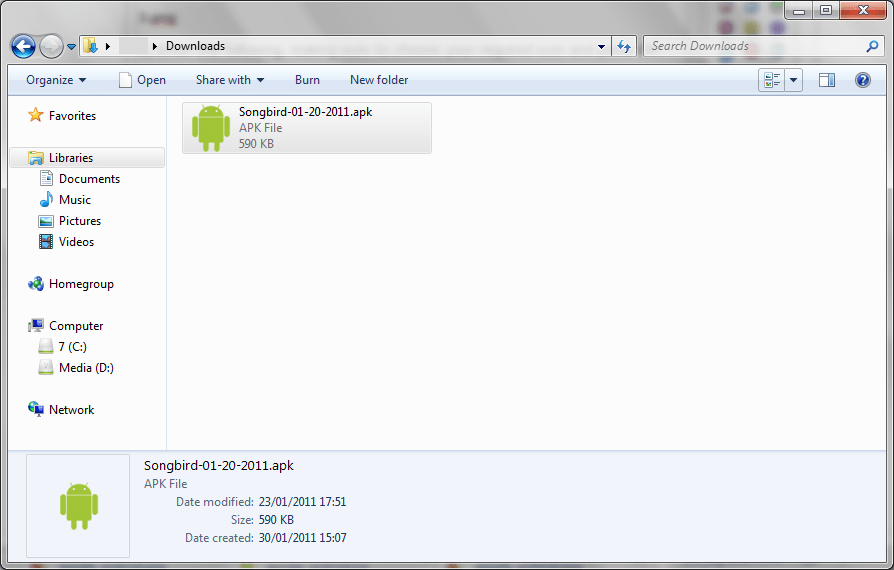Click Size value in details pane
This screenshot has width=894, height=570.
(276, 520)
